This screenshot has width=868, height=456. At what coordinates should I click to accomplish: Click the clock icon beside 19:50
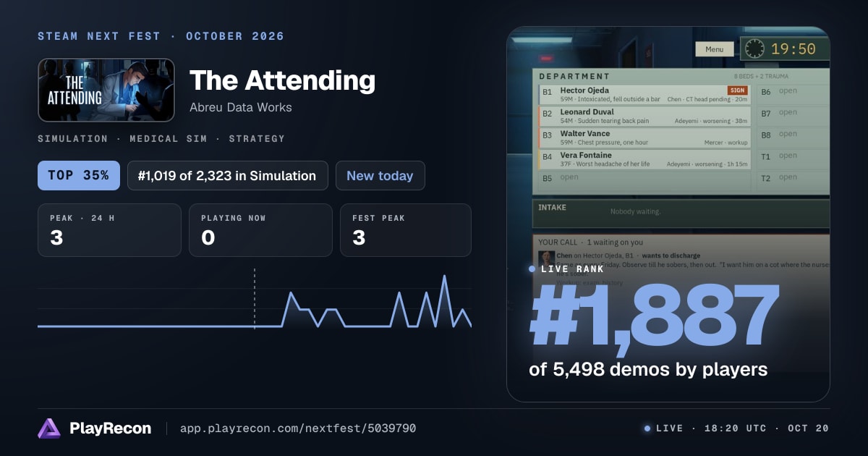754,48
